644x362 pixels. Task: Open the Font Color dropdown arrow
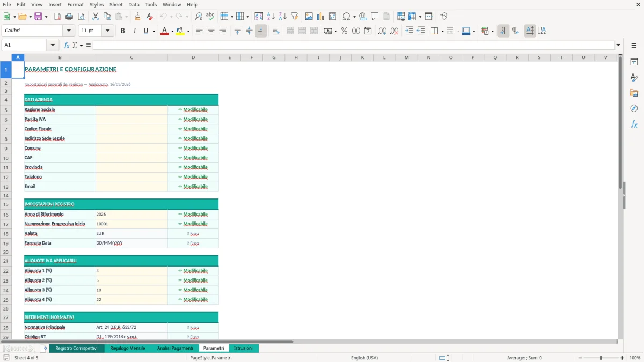coord(172,31)
